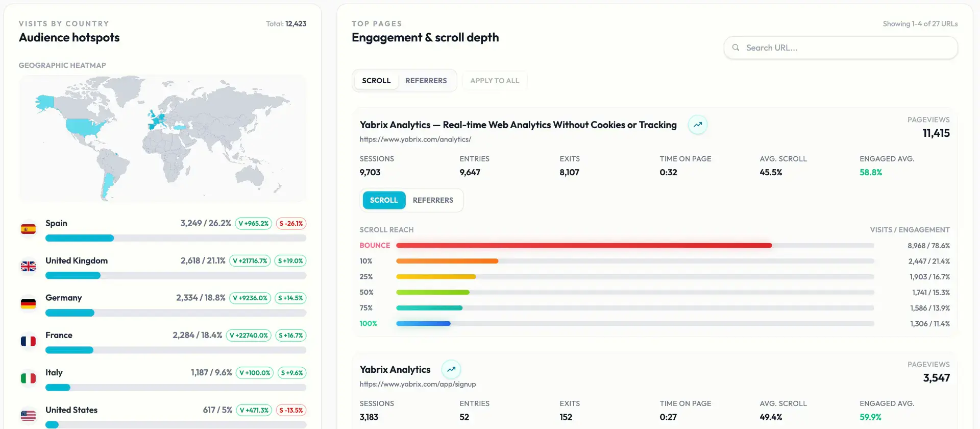The height and width of the screenshot is (429, 980).
Task: Click the trend icon beside Yabrix Analytics Real-time title
Action: (x=697, y=125)
